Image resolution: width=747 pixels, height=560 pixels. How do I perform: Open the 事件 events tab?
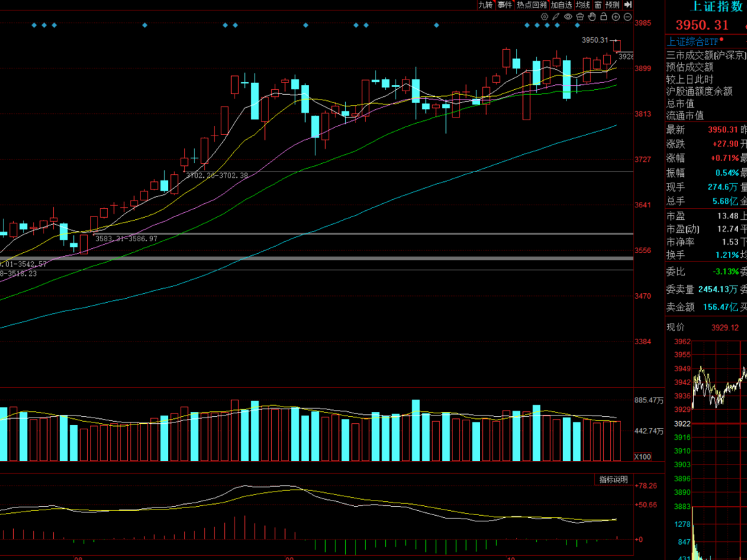(505, 5)
